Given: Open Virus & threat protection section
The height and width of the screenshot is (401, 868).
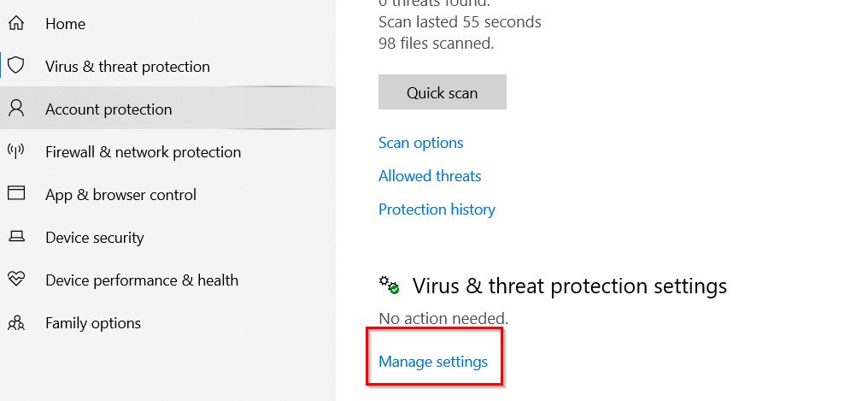Looking at the screenshot, I should coord(128,67).
